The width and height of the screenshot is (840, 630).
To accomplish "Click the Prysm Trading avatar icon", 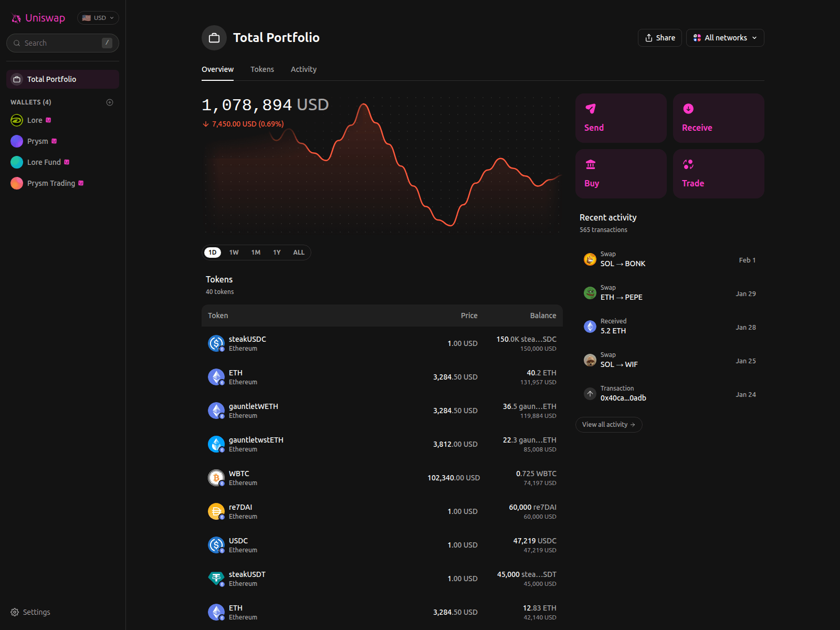I will 17,183.
